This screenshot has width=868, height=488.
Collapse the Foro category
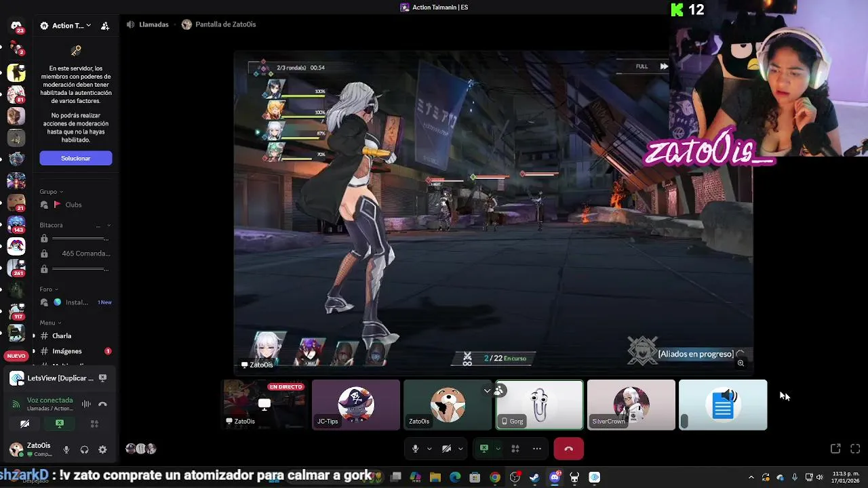point(49,289)
